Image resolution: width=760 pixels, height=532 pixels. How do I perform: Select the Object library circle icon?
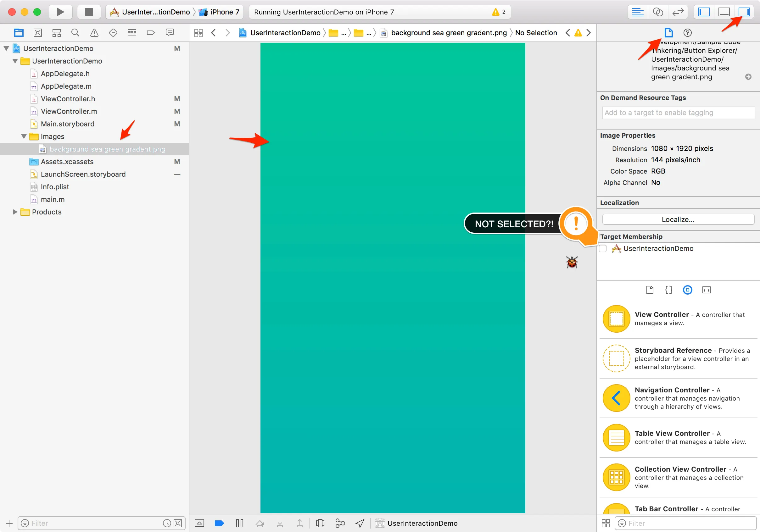click(x=687, y=290)
